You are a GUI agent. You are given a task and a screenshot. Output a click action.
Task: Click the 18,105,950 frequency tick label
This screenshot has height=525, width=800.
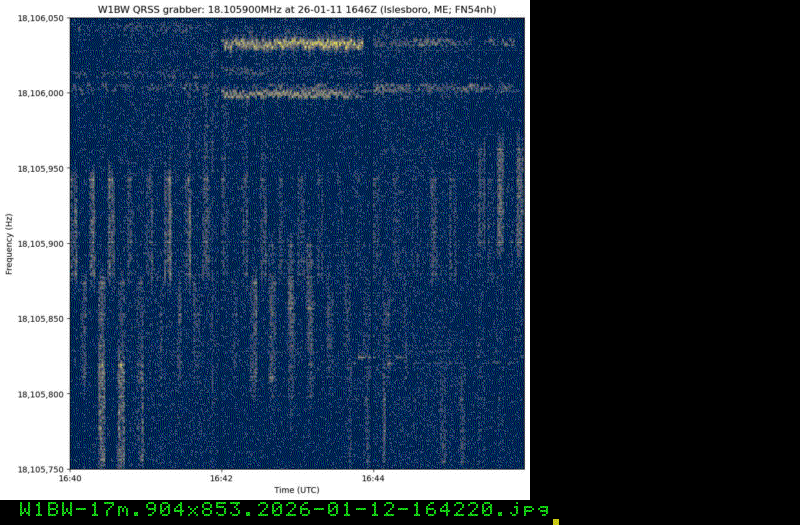coord(41,168)
